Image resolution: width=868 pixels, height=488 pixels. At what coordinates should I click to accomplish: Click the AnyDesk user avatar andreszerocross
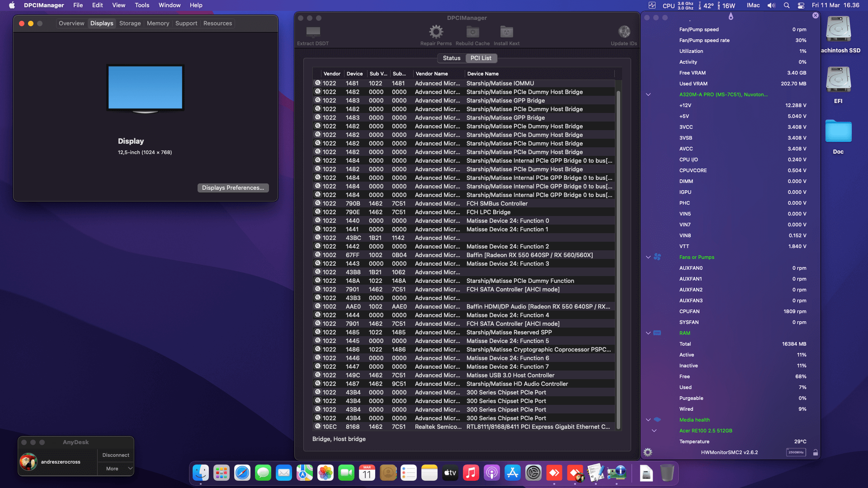coord(28,462)
